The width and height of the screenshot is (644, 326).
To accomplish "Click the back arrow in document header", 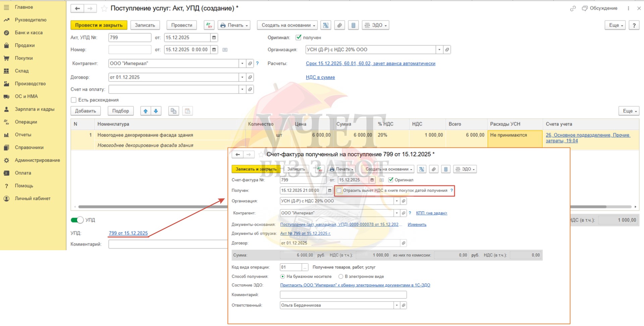I will (77, 8).
